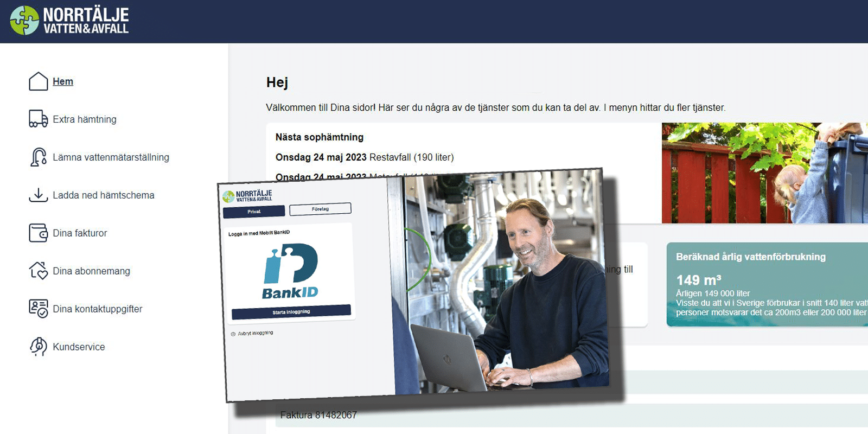Open the Hem menu link

[x=63, y=81]
